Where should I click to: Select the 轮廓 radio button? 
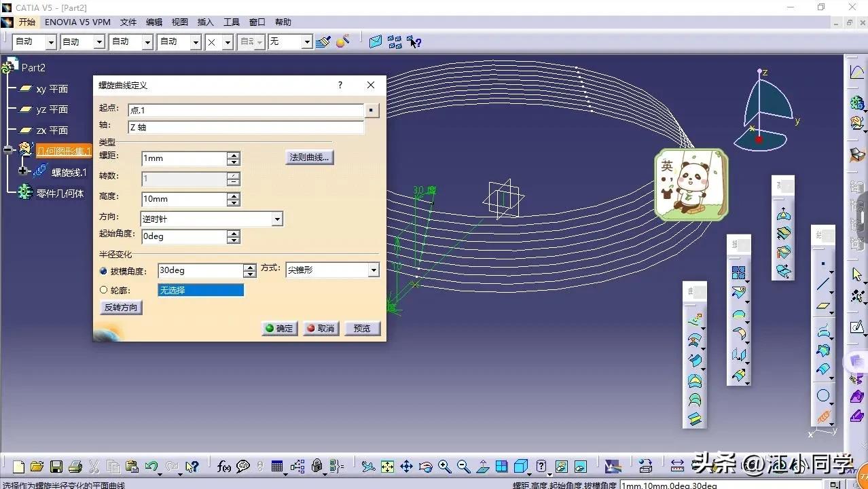(104, 290)
